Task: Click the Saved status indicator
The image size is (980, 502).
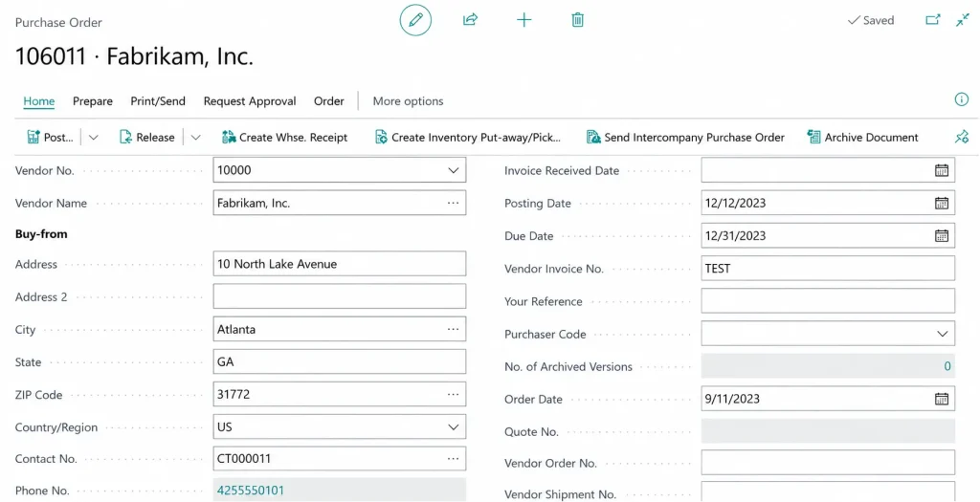Action: point(871,20)
